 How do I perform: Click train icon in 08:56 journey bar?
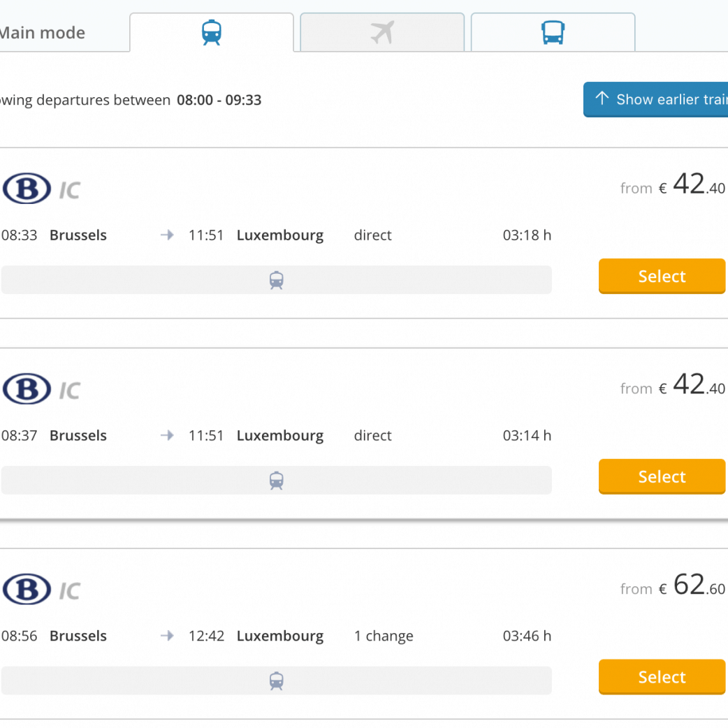pos(277,681)
